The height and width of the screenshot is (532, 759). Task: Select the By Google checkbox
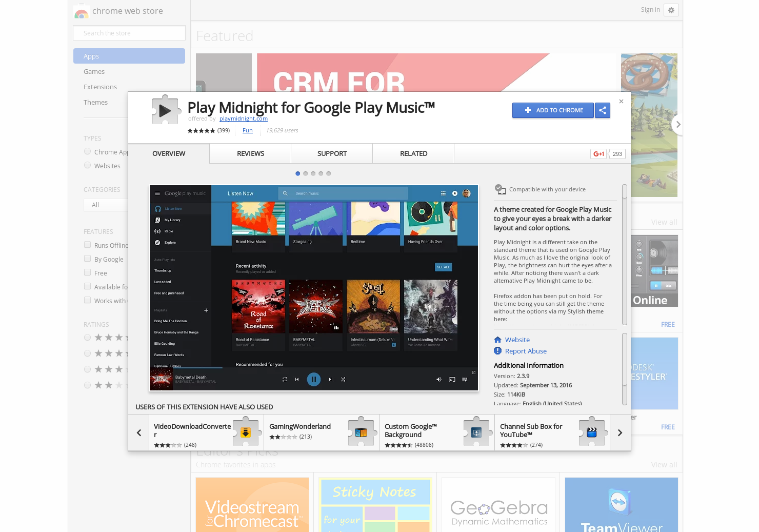[x=87, y=259]
